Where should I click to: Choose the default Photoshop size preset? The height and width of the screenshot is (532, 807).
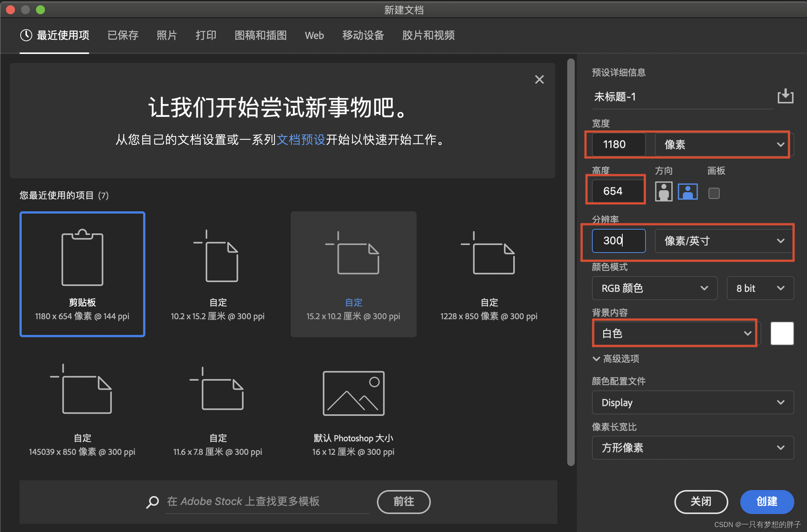click(x=353, y=393)
